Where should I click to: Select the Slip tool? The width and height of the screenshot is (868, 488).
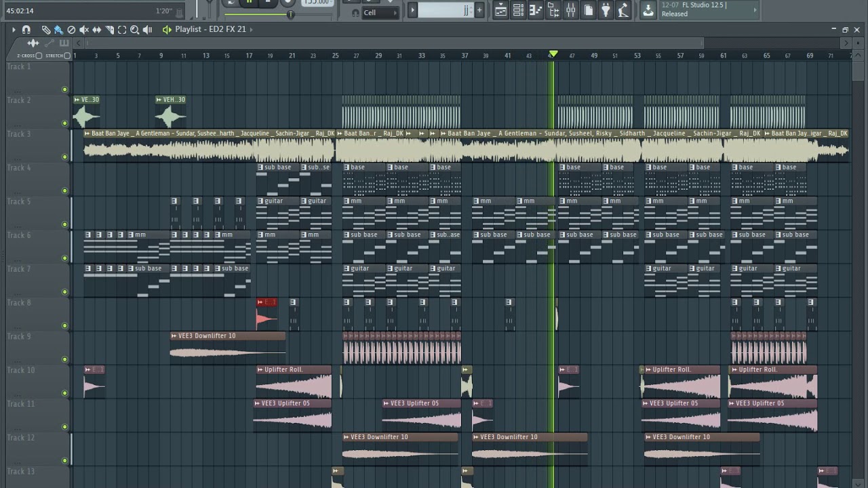(97, 30)
